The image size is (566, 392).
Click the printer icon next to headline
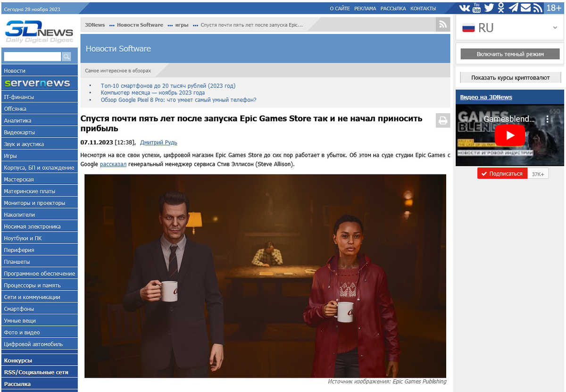(x=443, y=121)
